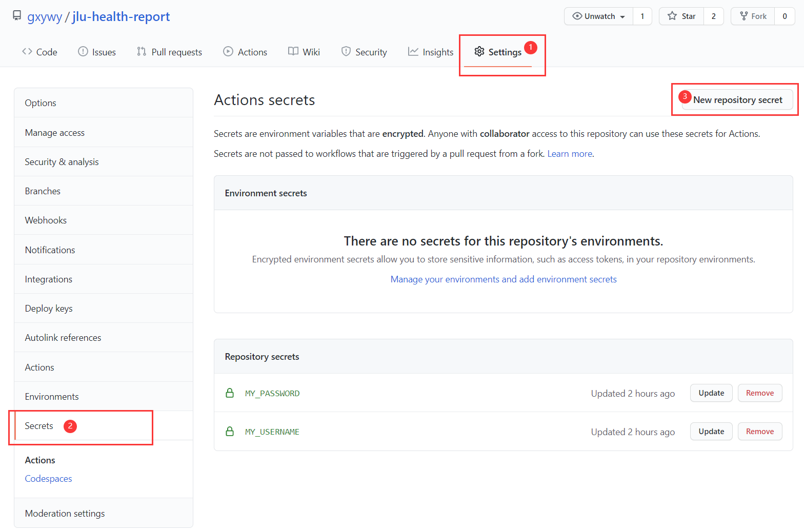Click the Repository secrets header
The width and height of the screenshot is (804, 532).
pos(262,357)
